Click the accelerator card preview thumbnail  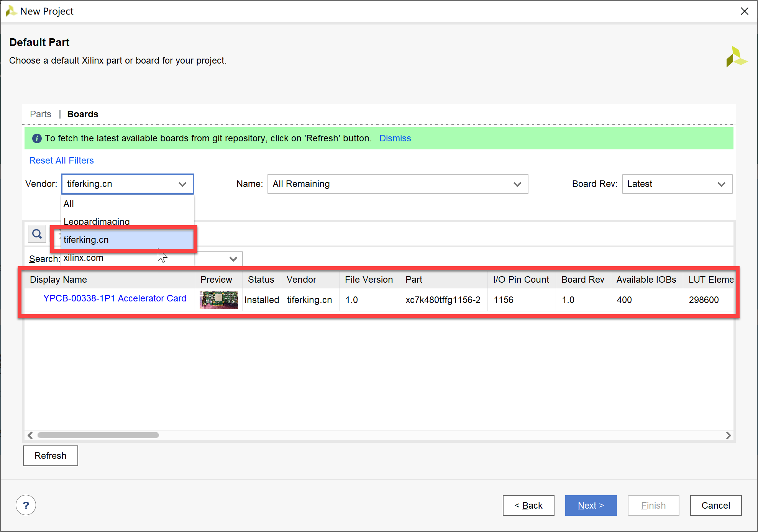click(x=218, y=300)
